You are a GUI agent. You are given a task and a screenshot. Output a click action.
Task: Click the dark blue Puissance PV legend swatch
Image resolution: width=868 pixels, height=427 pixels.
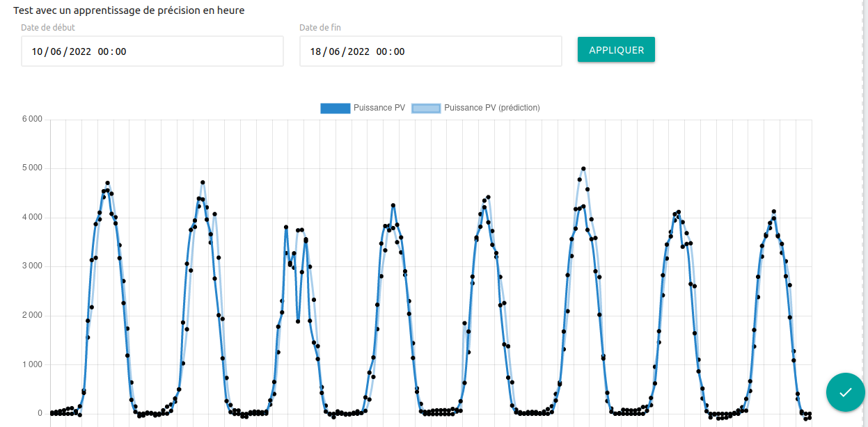[336, 108]
